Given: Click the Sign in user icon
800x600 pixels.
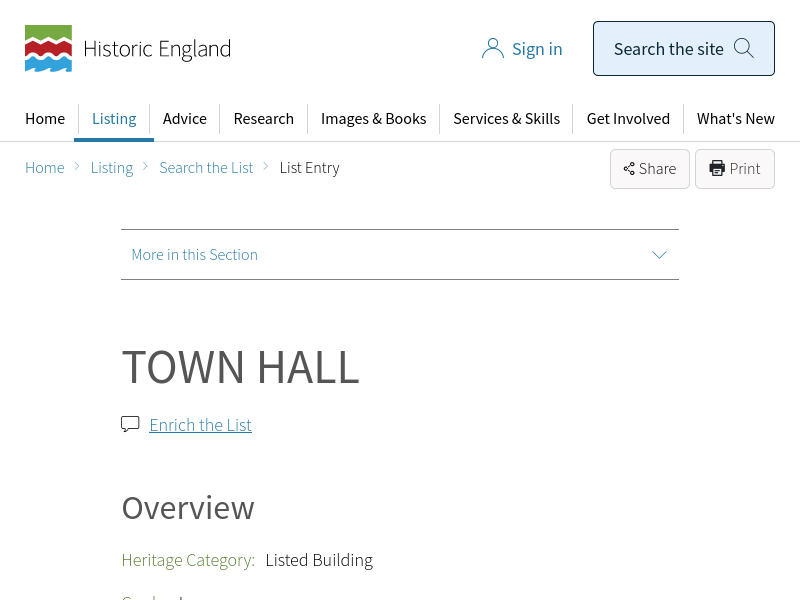Looking at the screenshot, I should [x=492, y=49].
